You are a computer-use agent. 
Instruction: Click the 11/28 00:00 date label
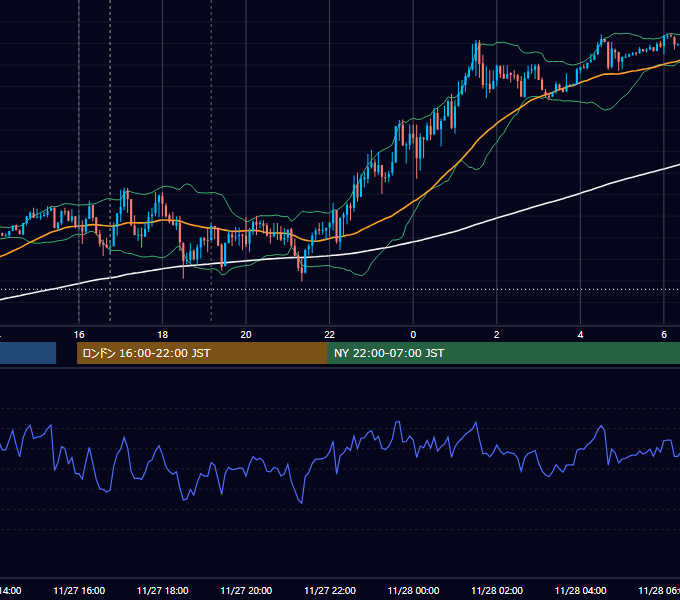pos(413,590)
